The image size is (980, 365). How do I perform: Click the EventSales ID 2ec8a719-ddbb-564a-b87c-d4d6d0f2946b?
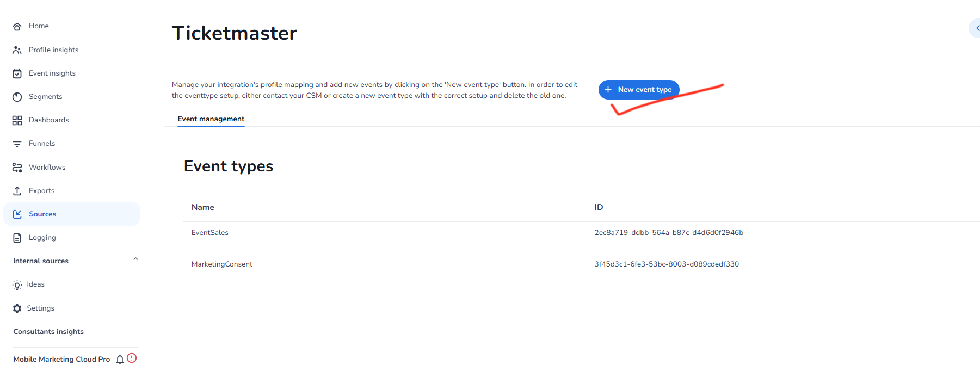click(669, 233)
